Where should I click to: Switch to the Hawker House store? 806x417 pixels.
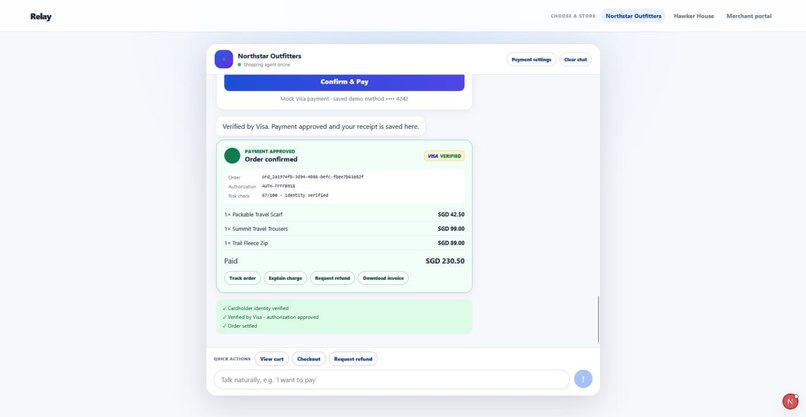[x=693, y=16]
